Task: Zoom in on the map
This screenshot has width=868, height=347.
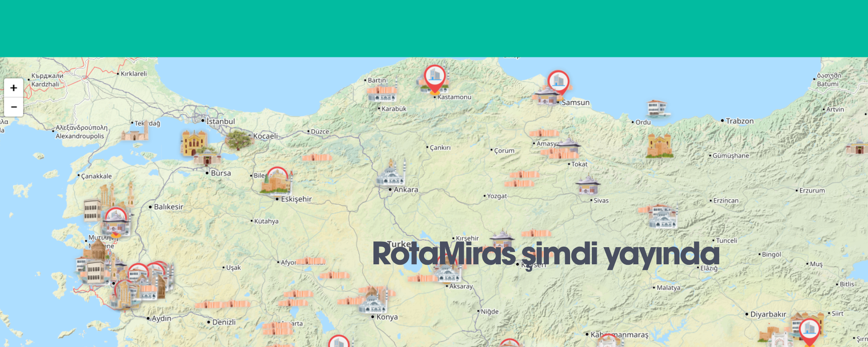Action: (14, 88)
